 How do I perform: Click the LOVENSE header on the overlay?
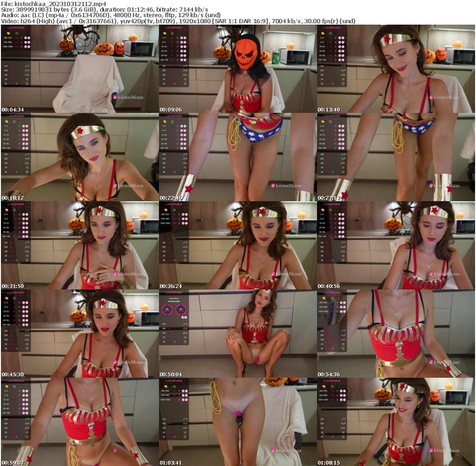tap(16, 27)
